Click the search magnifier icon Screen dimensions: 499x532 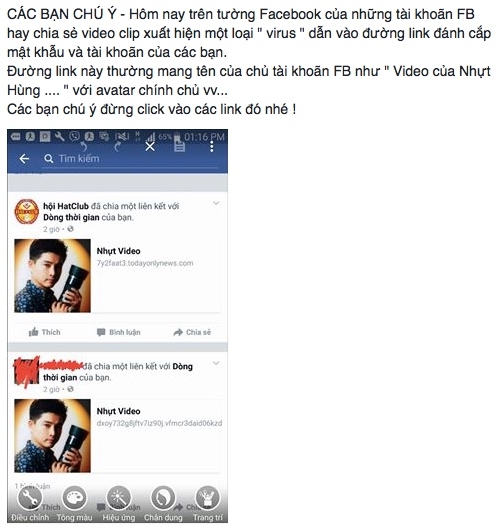[49, 158]
